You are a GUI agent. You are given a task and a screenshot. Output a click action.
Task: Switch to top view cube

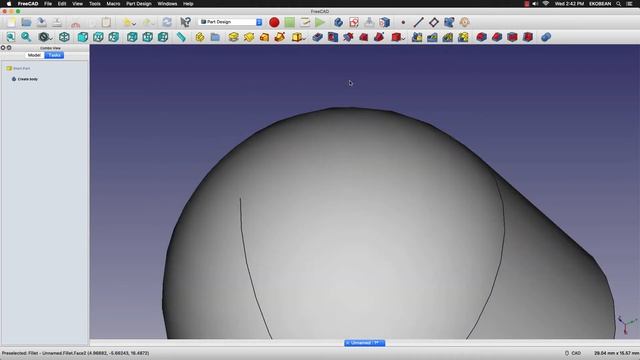click(98, 37)
